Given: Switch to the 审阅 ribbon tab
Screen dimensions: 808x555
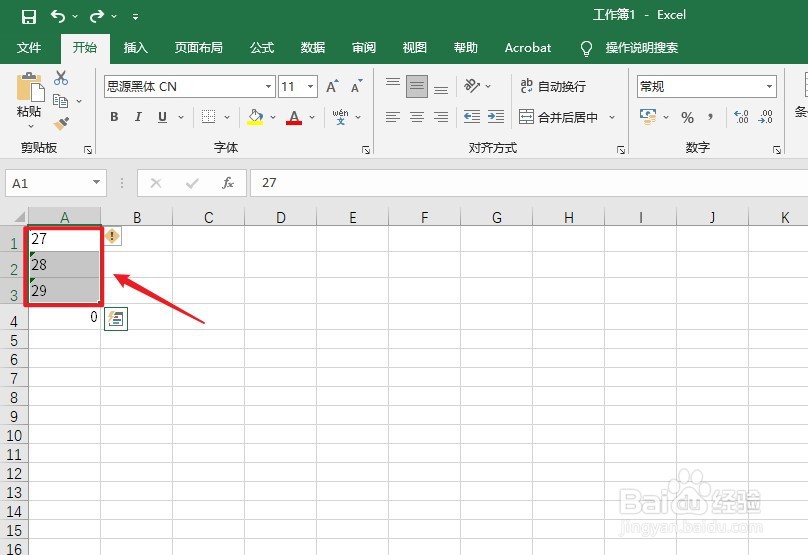Looking at the screenshot, I should (x=364, y=48).
